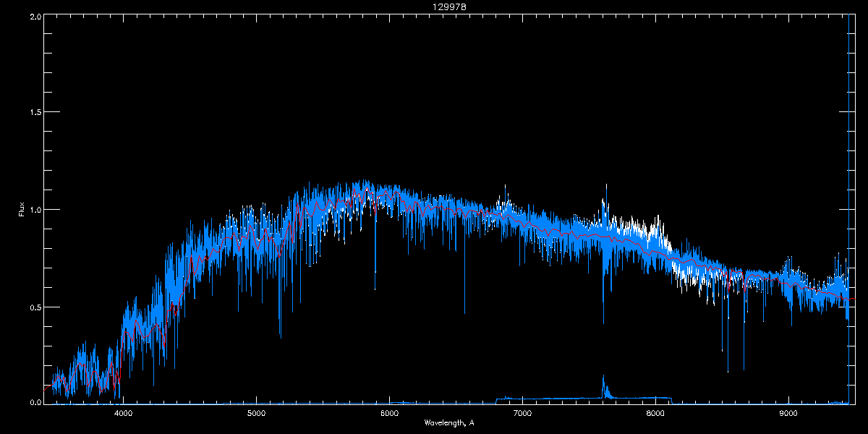Select the 5000 x-axis tick label

click(x=256, y=414)
